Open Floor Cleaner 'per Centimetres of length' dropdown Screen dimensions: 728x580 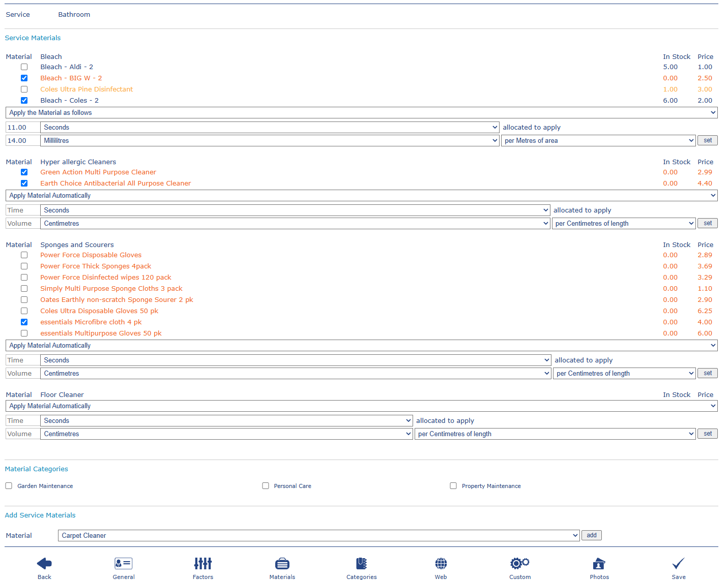coord(555,434)
